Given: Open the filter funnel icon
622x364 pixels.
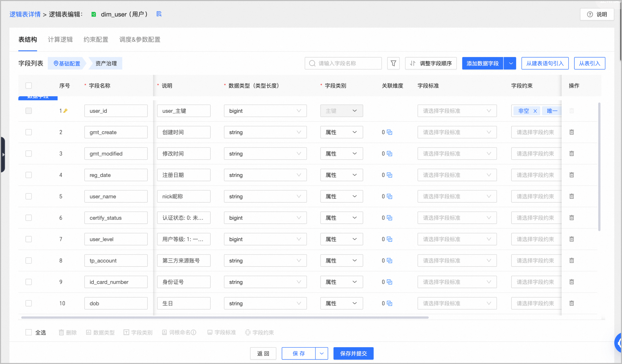Looking at the screenshot, I should pos(393,63).
